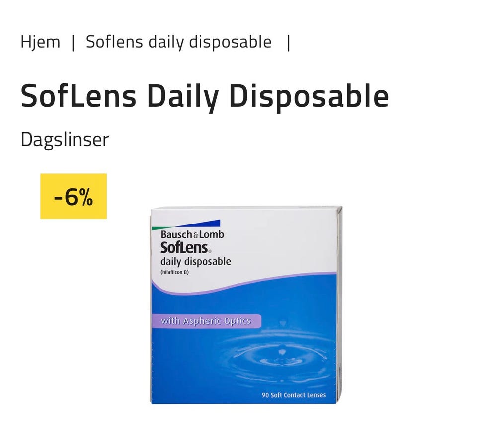The width and height of the screenshot is (477, 448).
Task: Click the bold SofLens brand name on box
Action: (x=184, y=247)
